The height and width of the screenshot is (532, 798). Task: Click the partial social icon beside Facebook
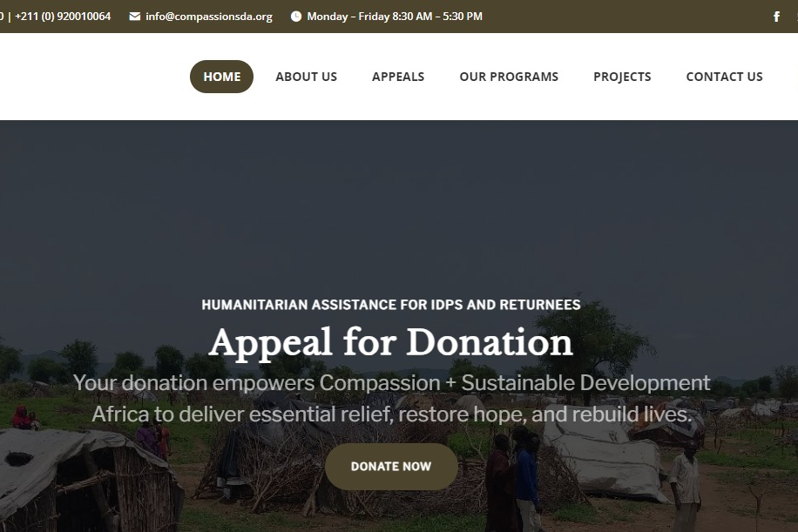point(796,17)
